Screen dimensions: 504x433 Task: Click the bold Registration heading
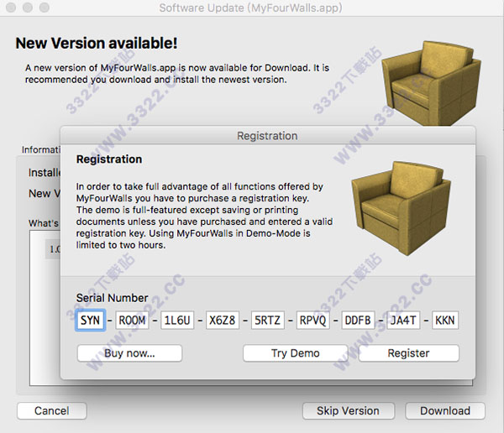[x=109, y=159]
